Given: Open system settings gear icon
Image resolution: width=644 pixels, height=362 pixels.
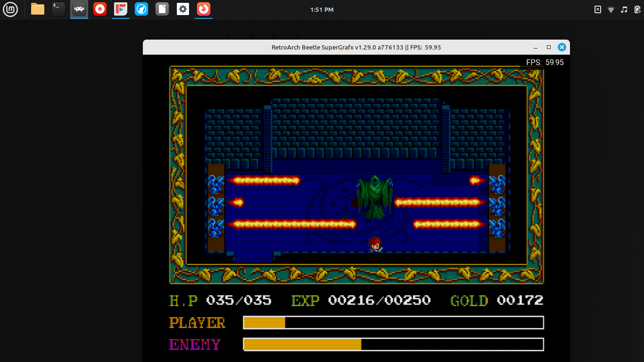Looking at the screenshot, I should point(183,9).
